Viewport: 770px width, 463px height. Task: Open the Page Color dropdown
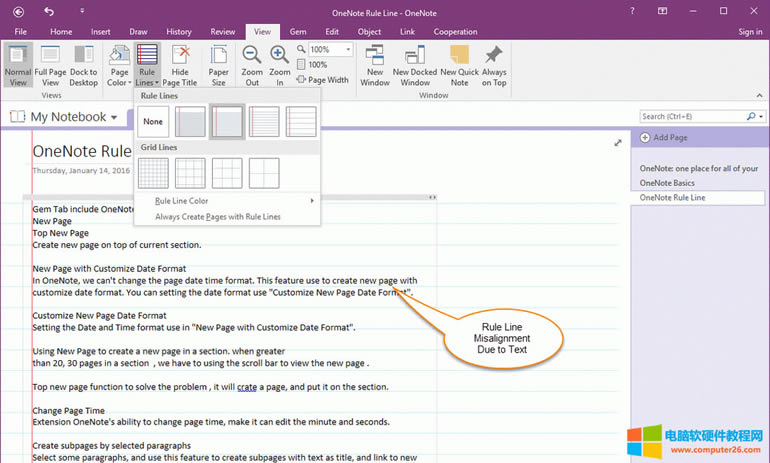coord(119,65)
